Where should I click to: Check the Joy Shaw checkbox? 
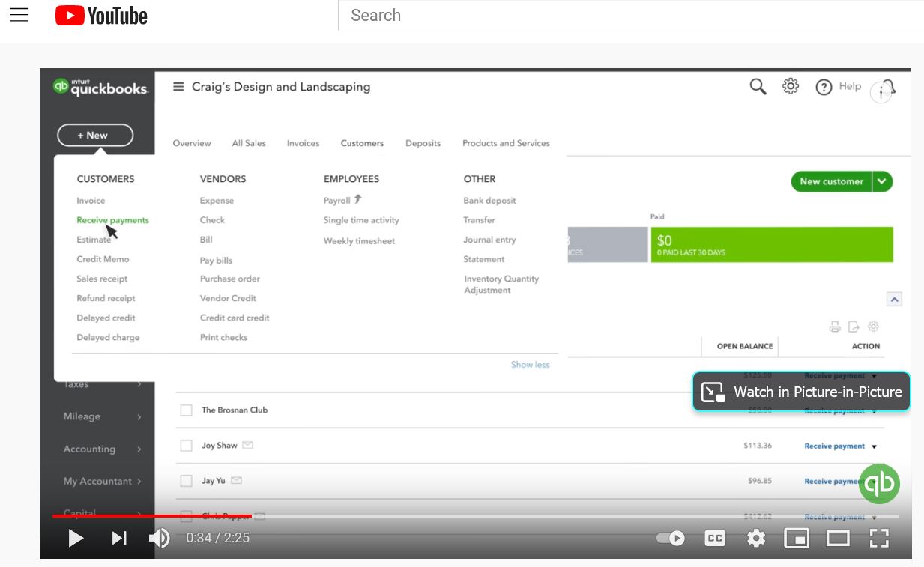pyautogui.click(x=186, y=446)
